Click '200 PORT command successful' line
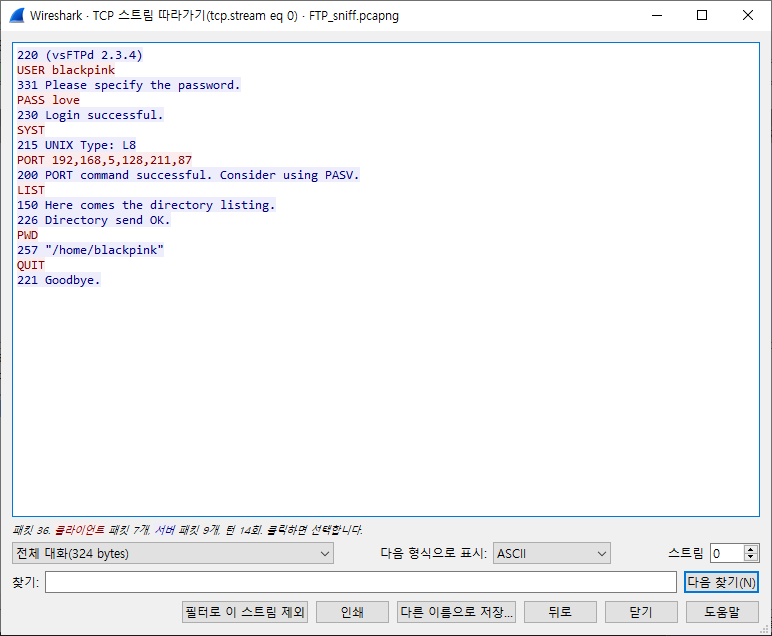772x636 pixels. (188, 175)
